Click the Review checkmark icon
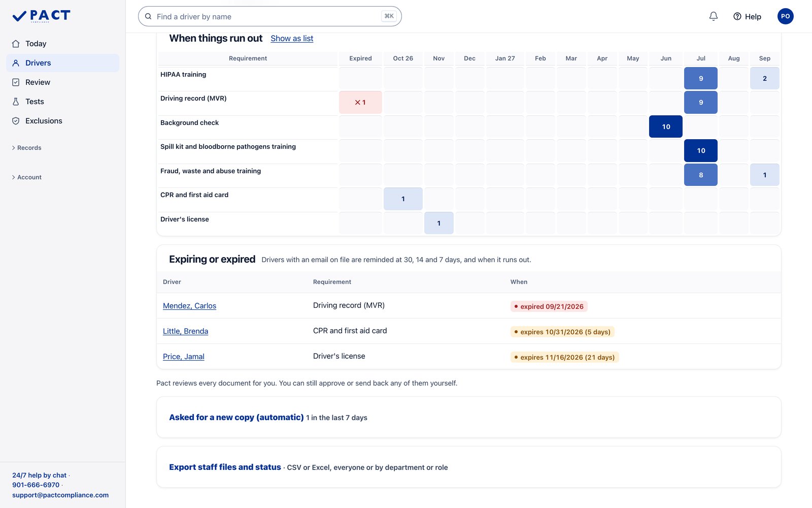The image size is (812, 508). [x=16, y=82]
